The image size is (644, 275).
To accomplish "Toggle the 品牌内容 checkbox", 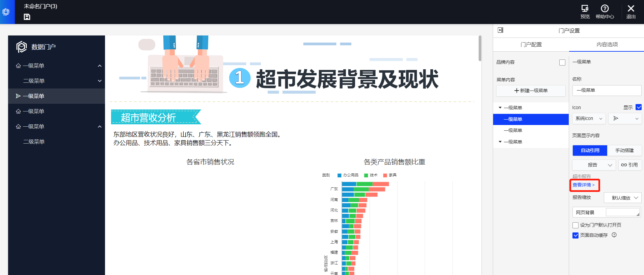I will 562,62.
